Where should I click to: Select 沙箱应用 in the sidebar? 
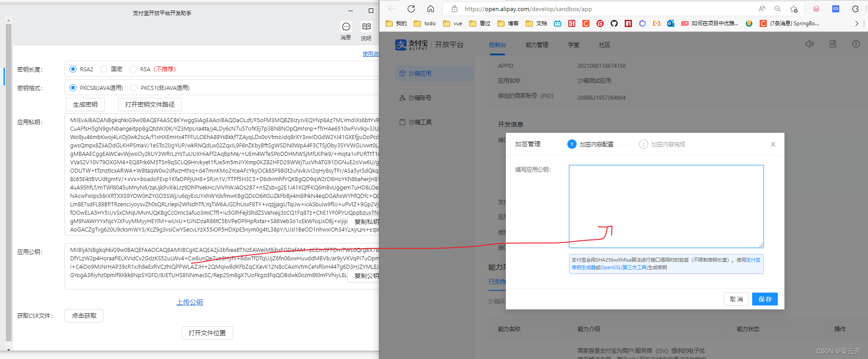pos(435,73)
